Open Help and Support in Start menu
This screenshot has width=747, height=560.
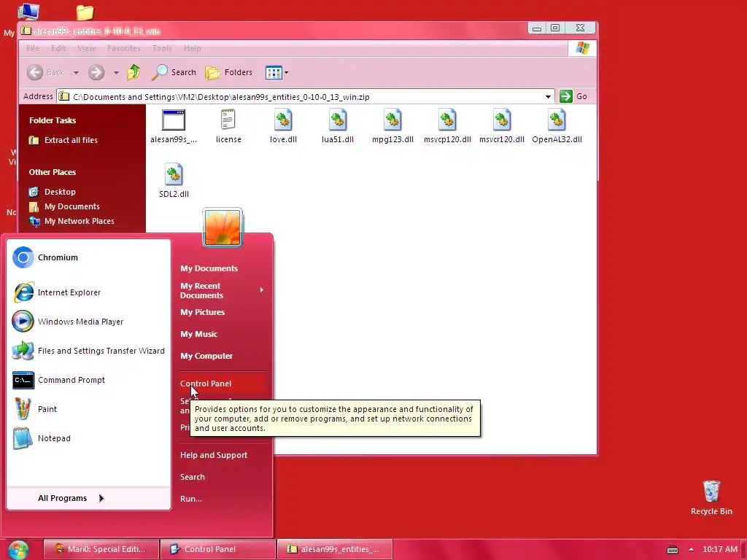[214, 455]
